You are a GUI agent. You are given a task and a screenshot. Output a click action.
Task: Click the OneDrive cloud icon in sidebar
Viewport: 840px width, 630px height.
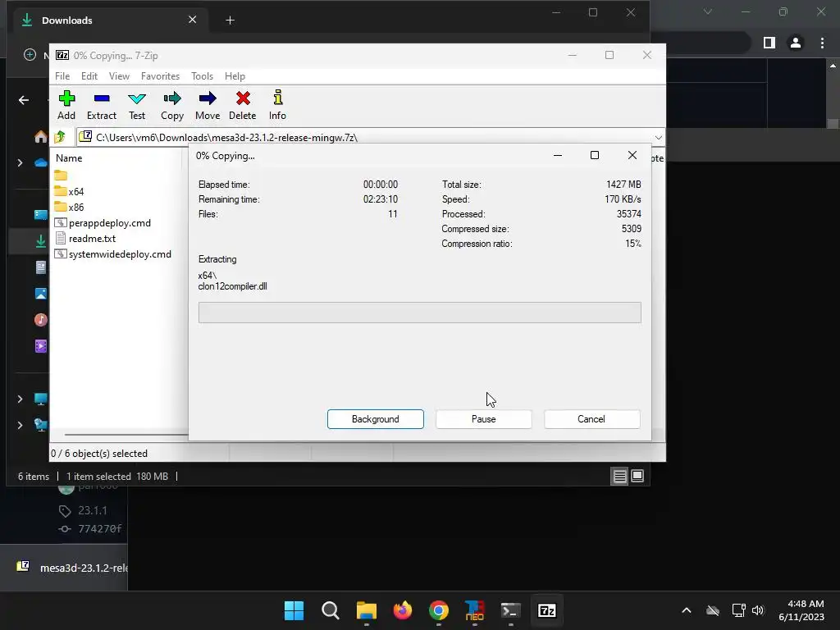(41, 162)
